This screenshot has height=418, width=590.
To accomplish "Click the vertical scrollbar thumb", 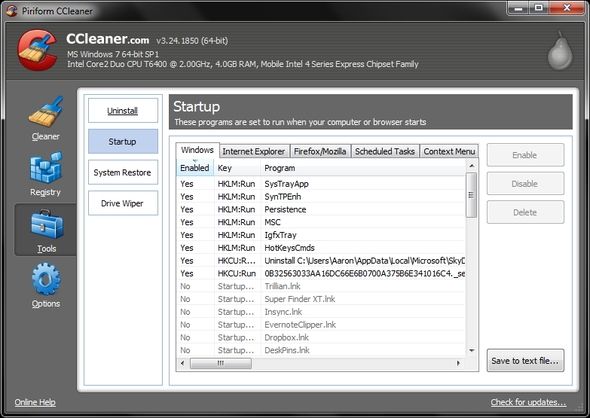I will coord(471,195).
